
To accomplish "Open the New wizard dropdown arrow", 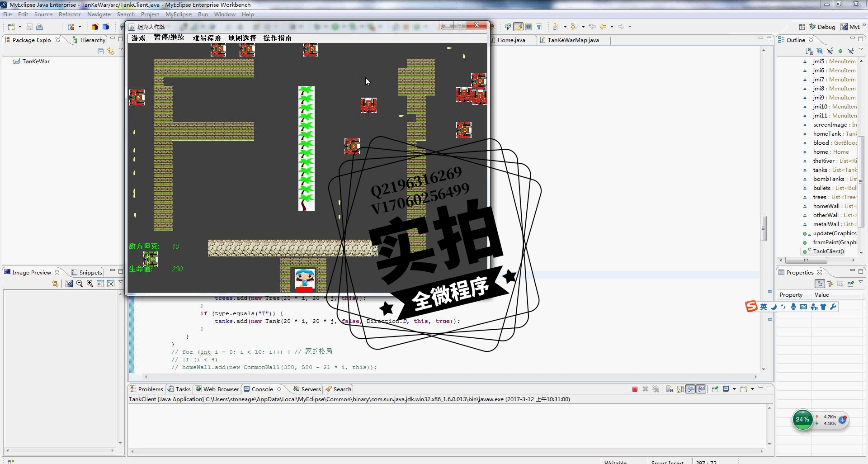I will click(x=20, y=27).
